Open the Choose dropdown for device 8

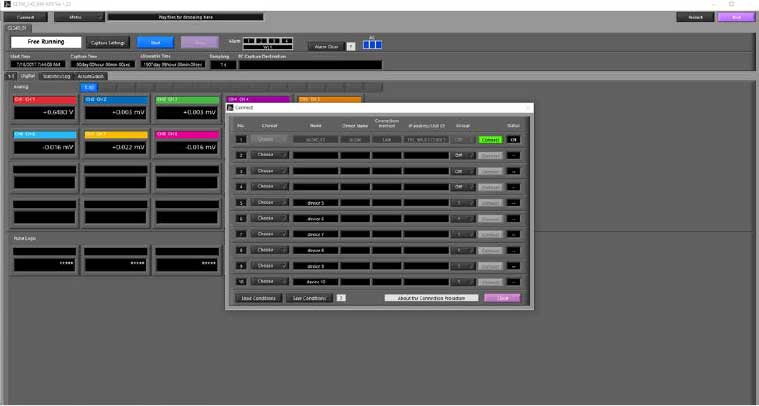269,250
